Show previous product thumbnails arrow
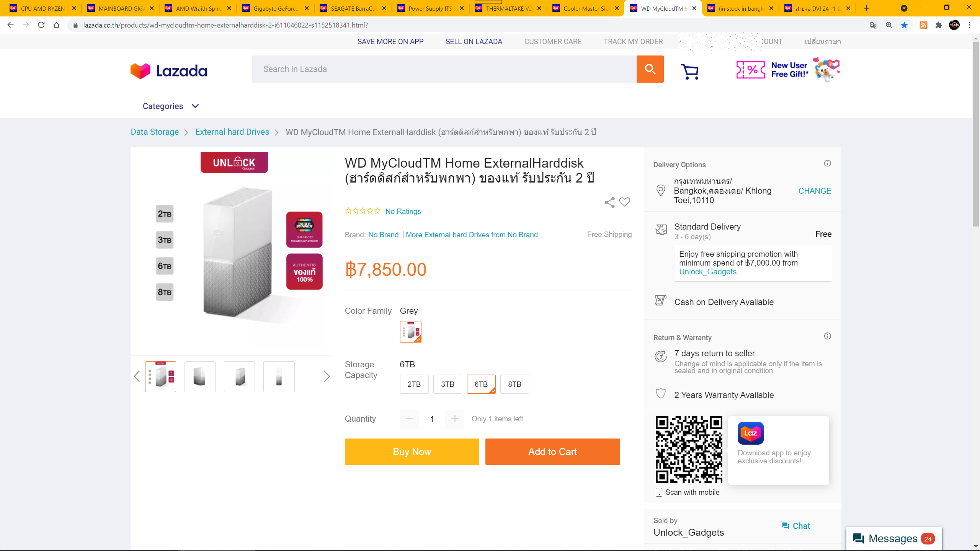Image resolution: width=980 pixels, height=551 pixels. [137, 377]
